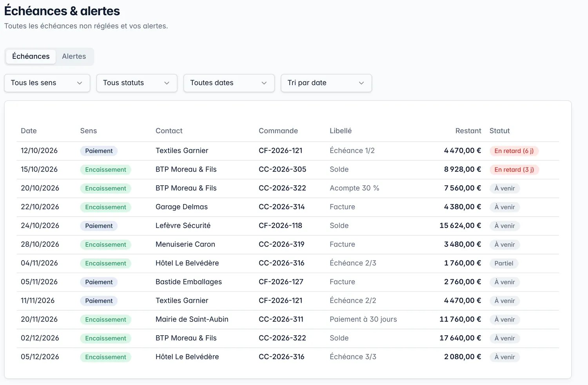This screenshot has height=385, width=588.
Task: Open order CC-2026-305
Action: point(282,170)
